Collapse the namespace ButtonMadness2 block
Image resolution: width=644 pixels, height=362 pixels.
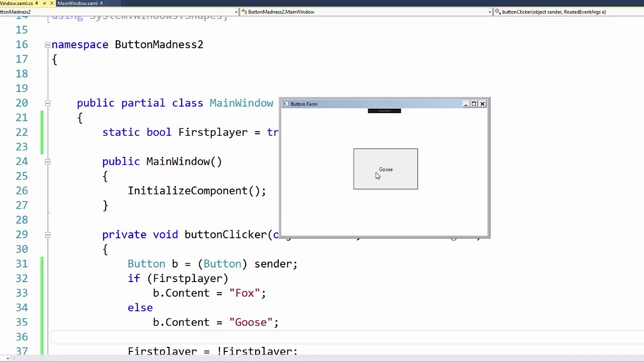pyautogui.click(x=47, y=45)
